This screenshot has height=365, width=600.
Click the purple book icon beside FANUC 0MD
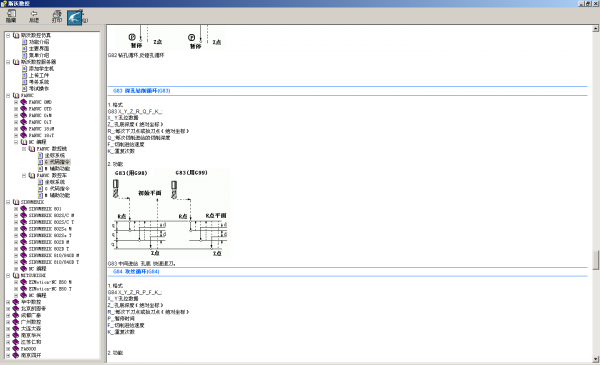(x=24, y=102)
